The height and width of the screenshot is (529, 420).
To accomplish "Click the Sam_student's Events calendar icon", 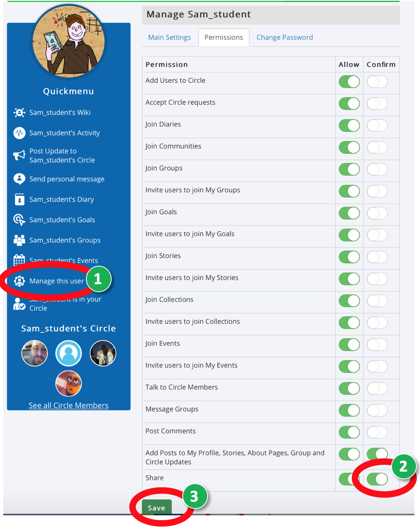I will (x=19, y=260).
